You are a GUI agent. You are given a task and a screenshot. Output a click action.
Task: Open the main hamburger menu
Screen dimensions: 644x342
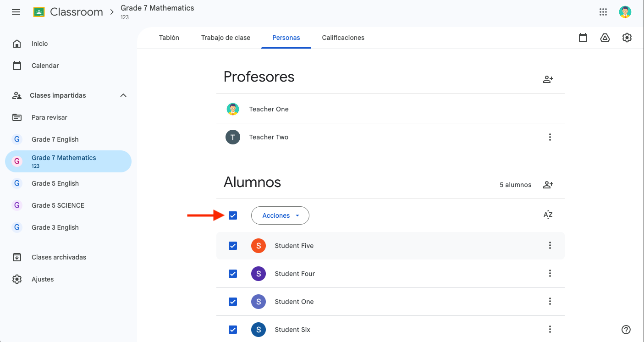point(16,12)
